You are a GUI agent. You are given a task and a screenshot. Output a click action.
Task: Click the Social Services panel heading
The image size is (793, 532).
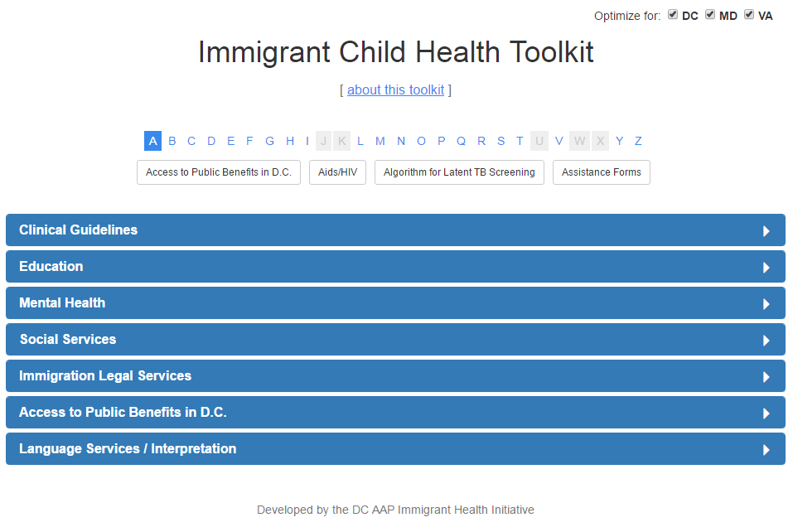(x=395, y=339)
